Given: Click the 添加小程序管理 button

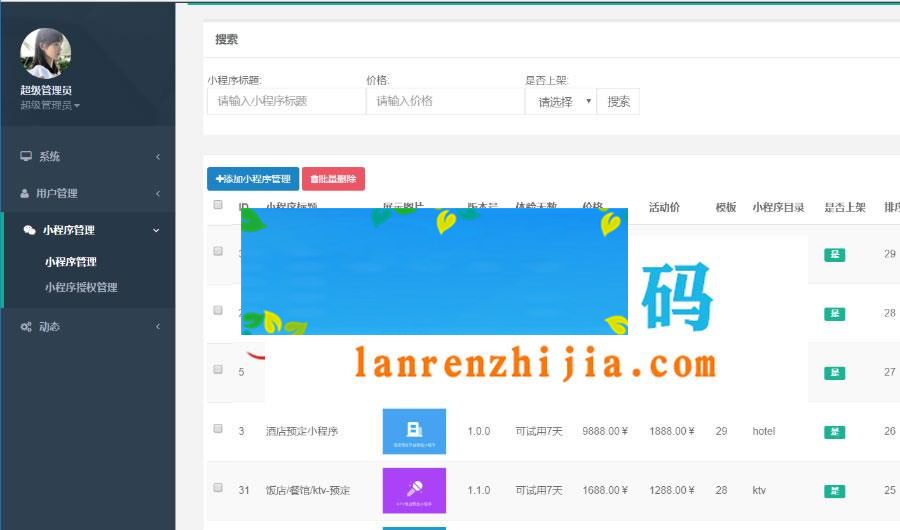Looking at the screenshot, I should (x=253, y=179).
